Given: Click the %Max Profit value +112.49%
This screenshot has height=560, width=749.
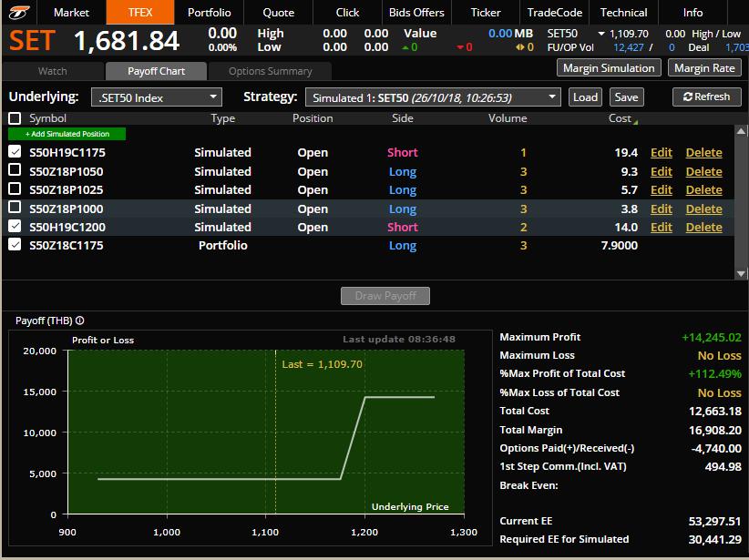Looking at the screenshot, I should [714, 374].
